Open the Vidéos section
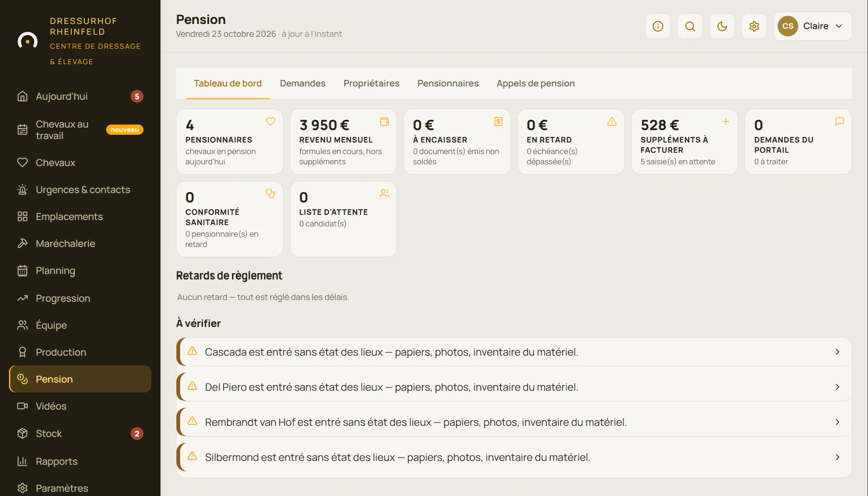868x496 pixels. tap(80, 406)
